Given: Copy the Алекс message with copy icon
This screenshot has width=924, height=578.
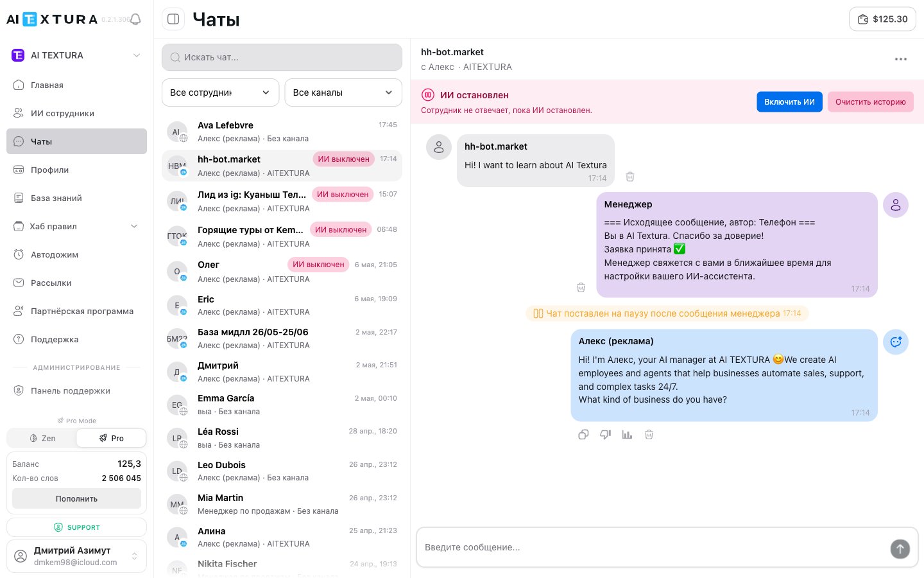Looking at the screenshot, I should pos(583,435).
